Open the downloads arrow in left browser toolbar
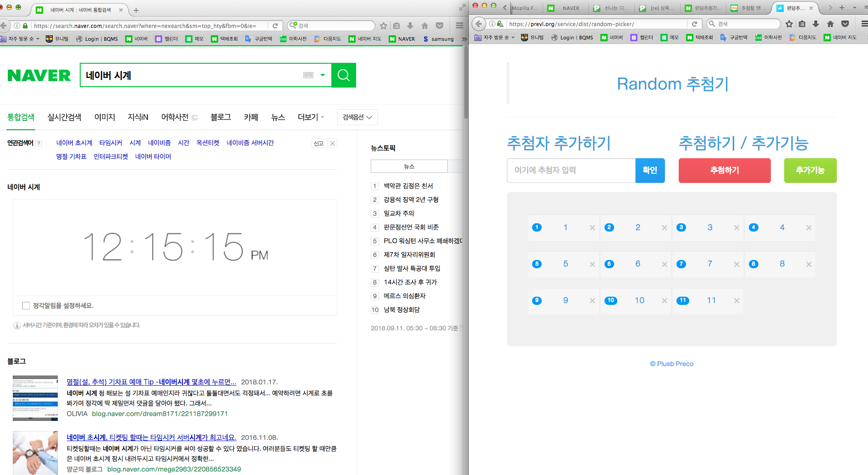 (x=410, y=26)
